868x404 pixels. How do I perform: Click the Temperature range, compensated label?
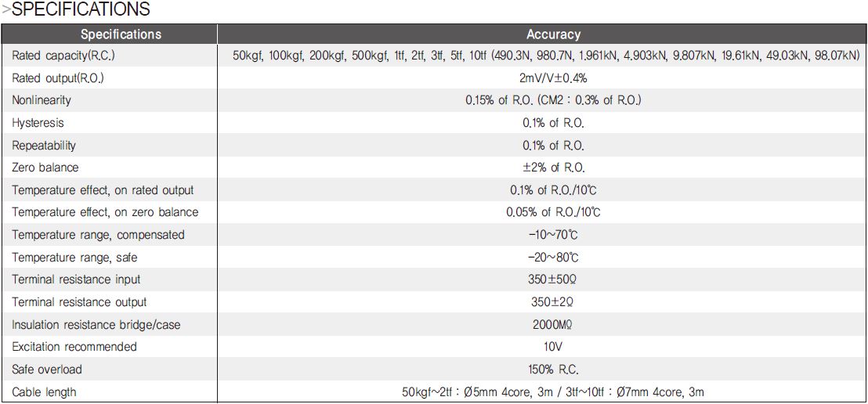[x=98, y=235]
